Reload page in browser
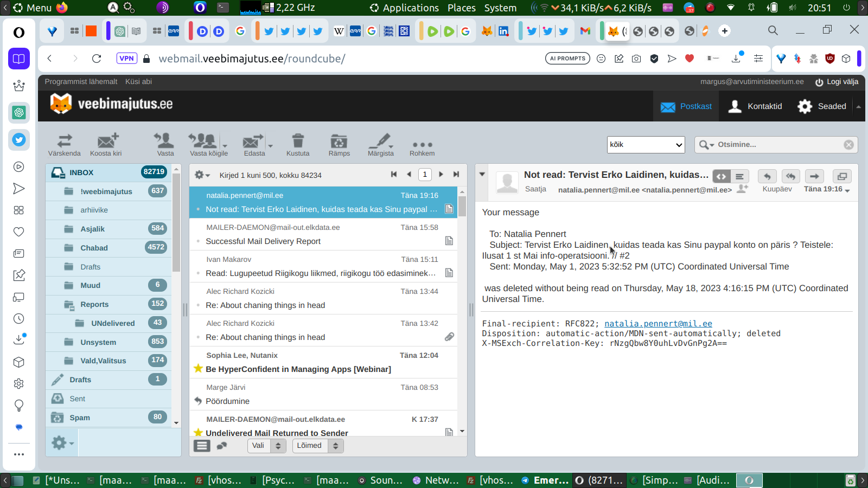This screenshot has height=488, width=868. (97, 59)
